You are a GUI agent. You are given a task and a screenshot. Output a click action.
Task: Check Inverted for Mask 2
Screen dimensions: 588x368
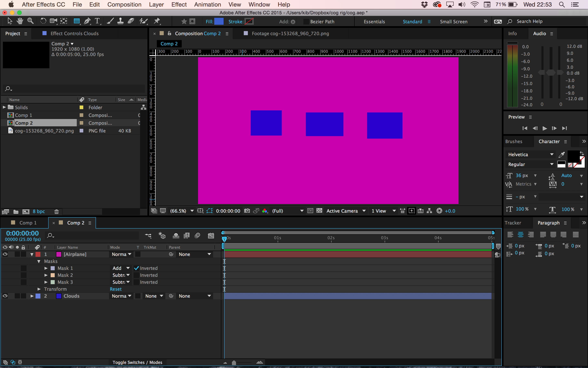point(137,275)
